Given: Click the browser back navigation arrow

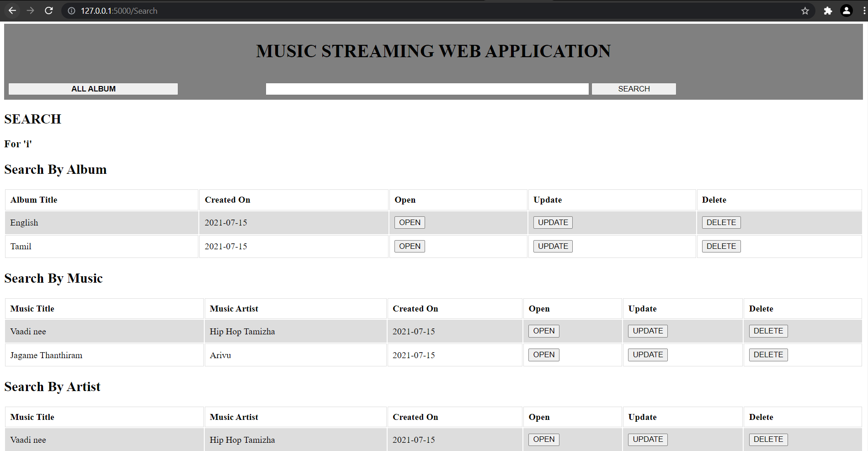Looking at the screenshot, I should 12,11.
